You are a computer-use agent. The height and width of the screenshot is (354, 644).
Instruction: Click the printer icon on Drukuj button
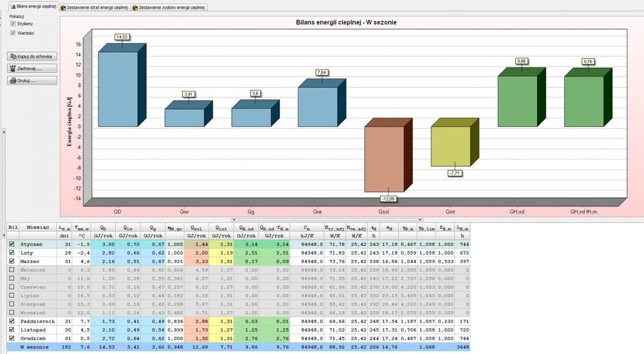12,81
